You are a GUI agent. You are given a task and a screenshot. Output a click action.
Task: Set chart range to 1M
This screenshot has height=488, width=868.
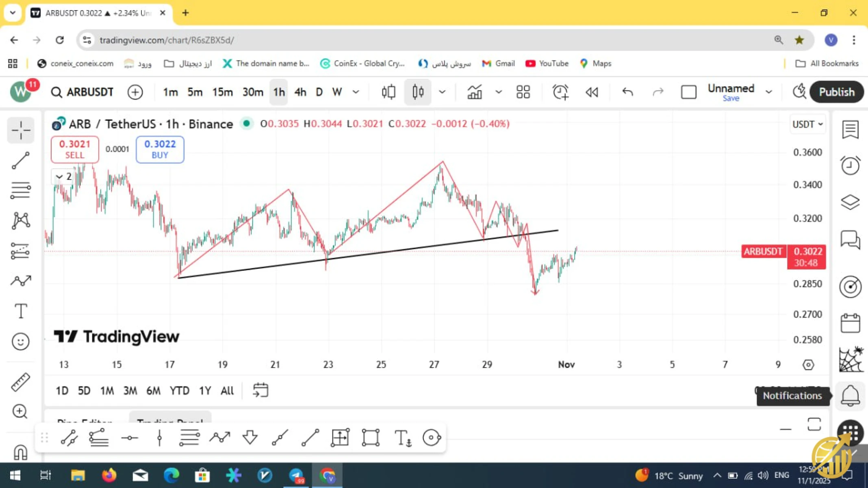click(x=107, y=391)
